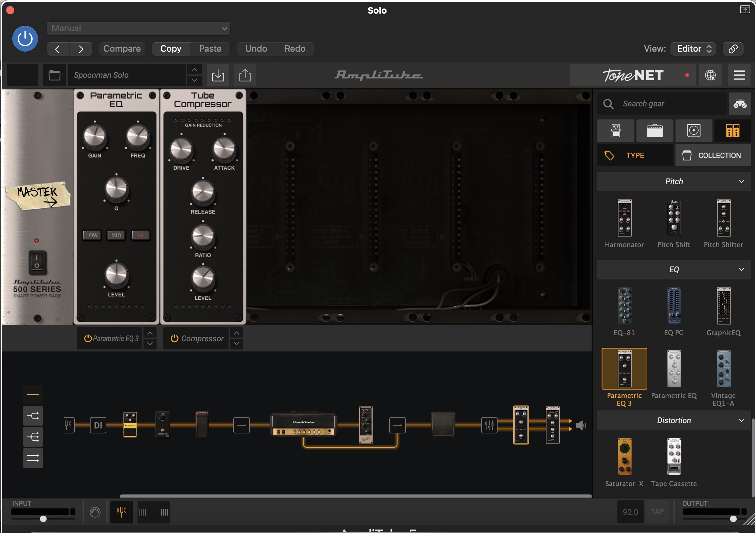This screenshot has height=533, width=756.
Task: Adjust the OUTPUT level slider
Action: coord(733,519)
